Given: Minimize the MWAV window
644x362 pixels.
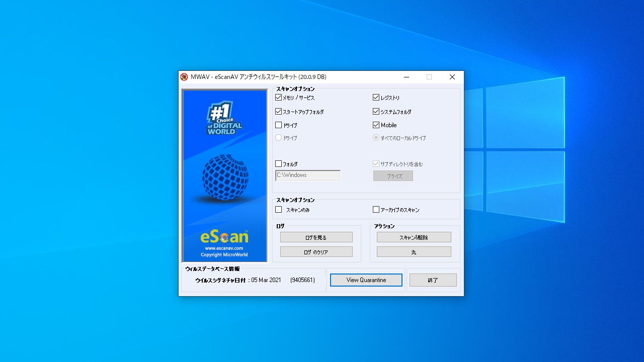Looking at the screenshot, I should click(406, 77).
